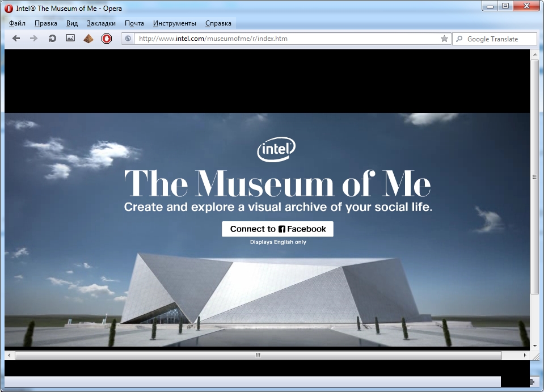Screen dimensions: 544x392
Task: Reload the page with the refresh icon
Action: (52, 39)
